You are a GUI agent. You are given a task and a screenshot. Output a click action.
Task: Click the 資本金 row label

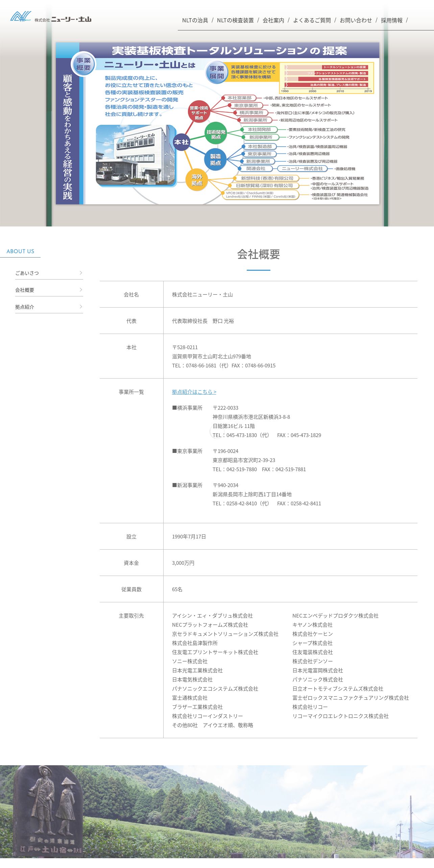[x=131, y=563]
